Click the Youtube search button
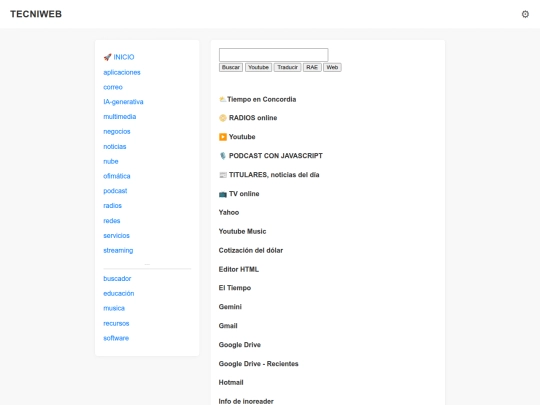This screenshot has height=405, width=540. [258, 67]
